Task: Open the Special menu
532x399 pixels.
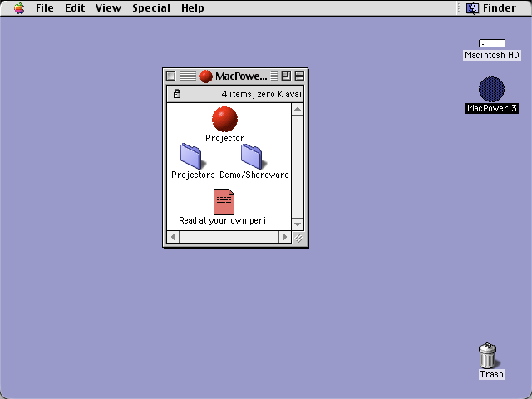Action: coord(151,7)
